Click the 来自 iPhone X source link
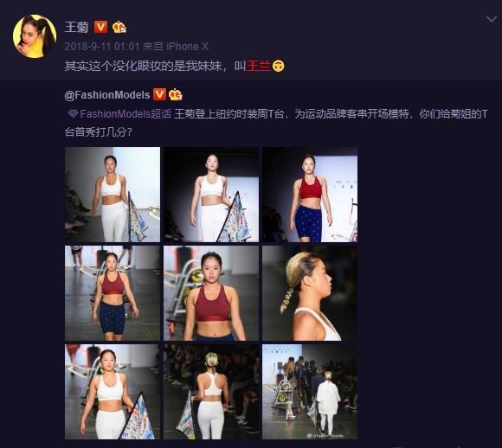 (x=176, y=47)
